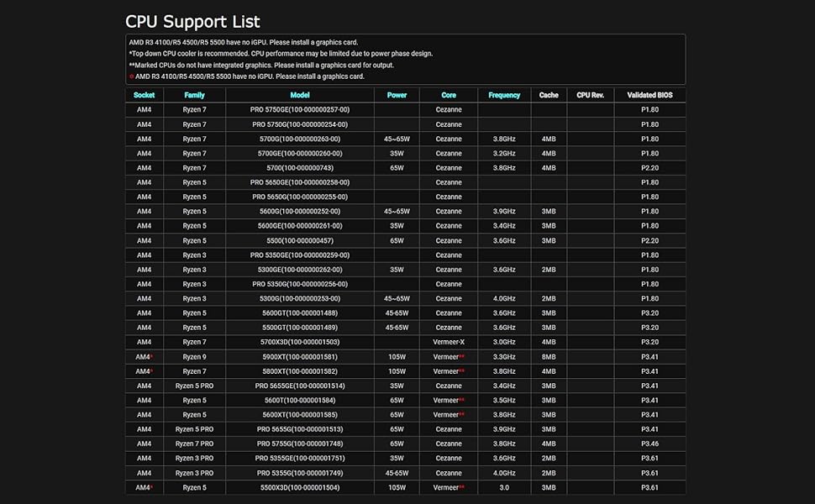Select the Ryzen 7 PRO family cell

(x=194, y=444)
